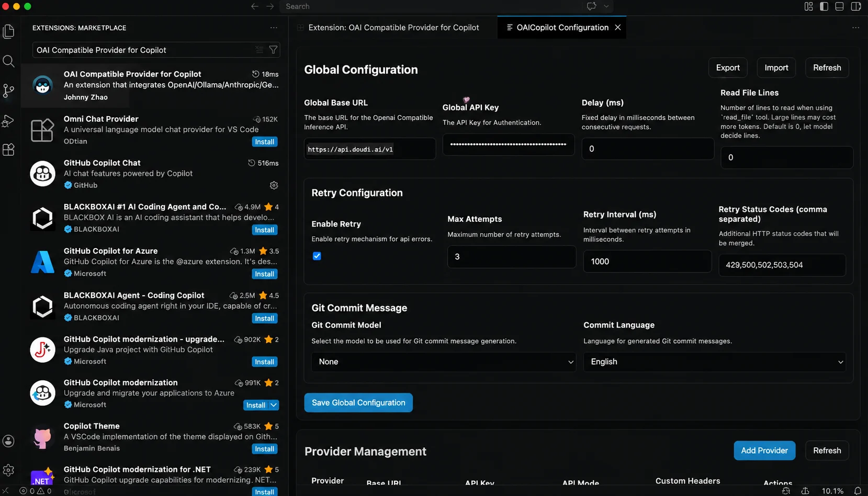This screenshot has width=868, height=496.
Task: Refresh the Global Configuration section
Action: click(827, 67)
